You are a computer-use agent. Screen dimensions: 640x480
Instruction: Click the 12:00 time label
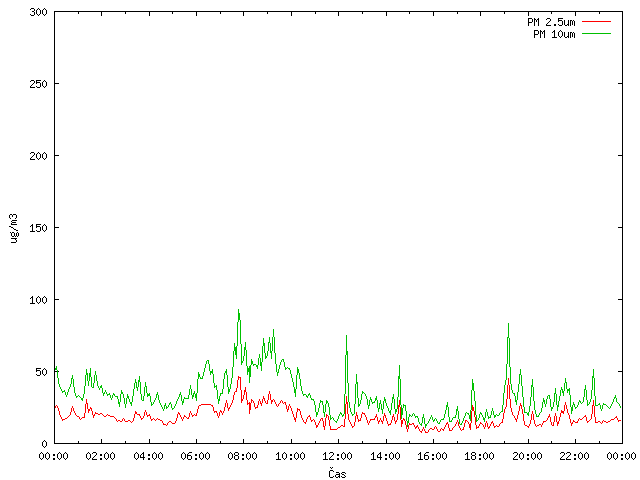tap(337, 456)
